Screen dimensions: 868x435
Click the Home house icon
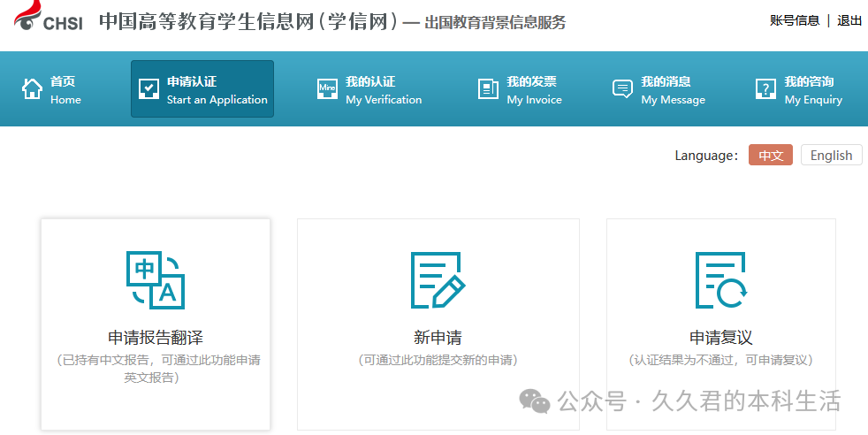tap(32, 88)
